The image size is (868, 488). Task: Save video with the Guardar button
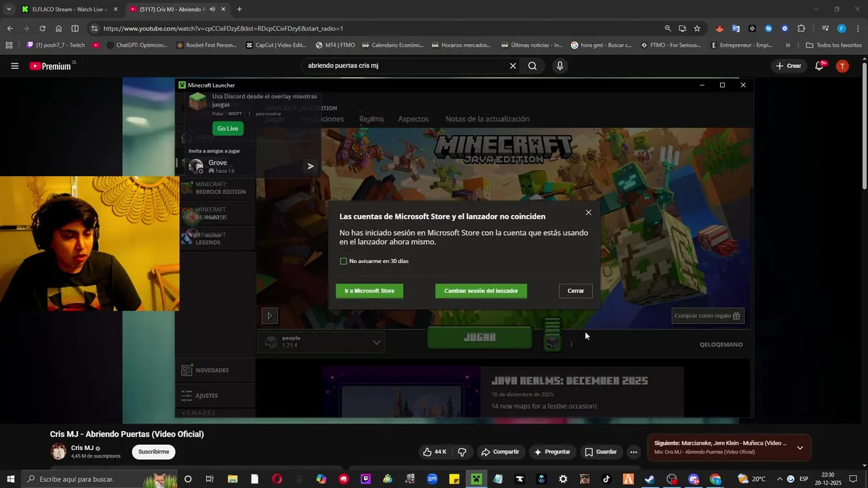[x=601, y=451]
